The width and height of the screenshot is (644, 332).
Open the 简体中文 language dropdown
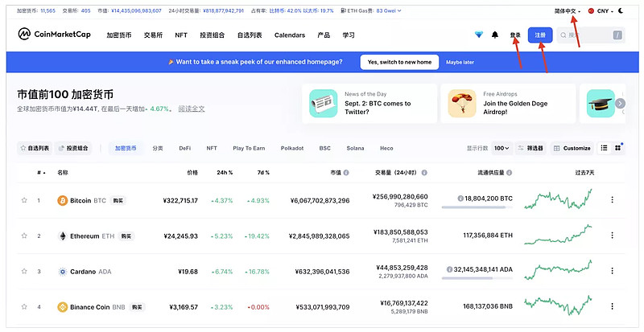point(568,11)
